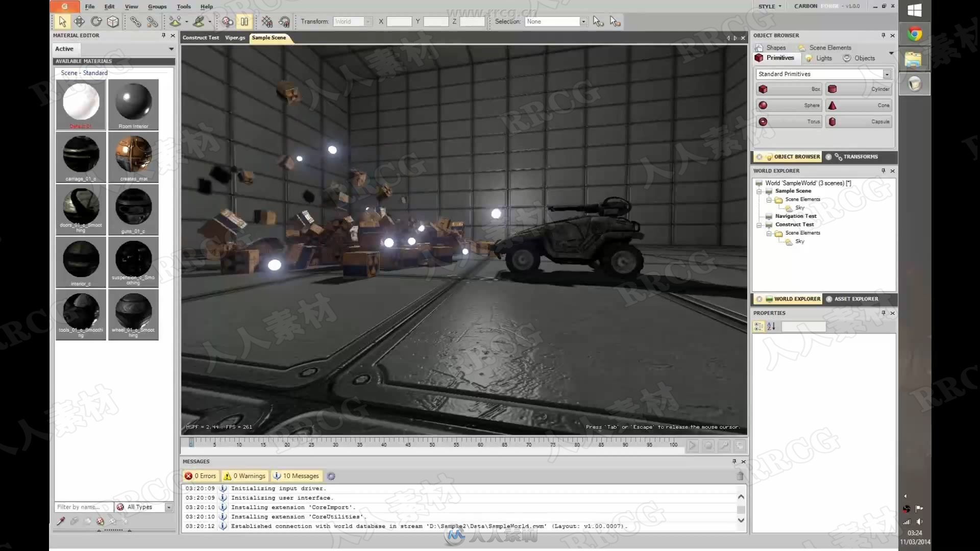
Task: Expand the Sample Scene tree node
Action: (761, 191)
